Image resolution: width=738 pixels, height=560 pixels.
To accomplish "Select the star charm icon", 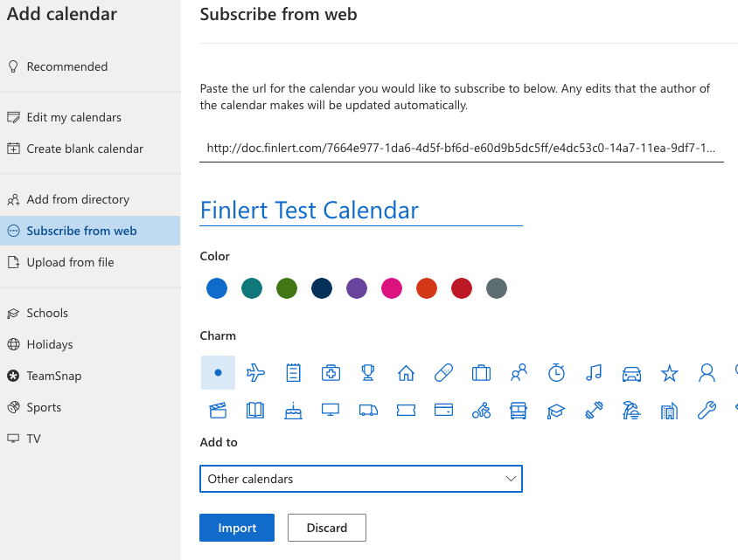I will pos(669,373).
